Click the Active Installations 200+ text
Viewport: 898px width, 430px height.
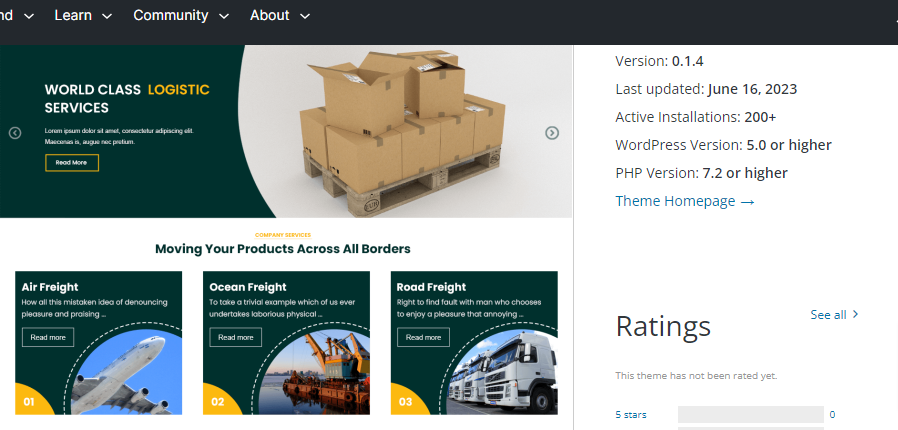(x=696, y=117)
